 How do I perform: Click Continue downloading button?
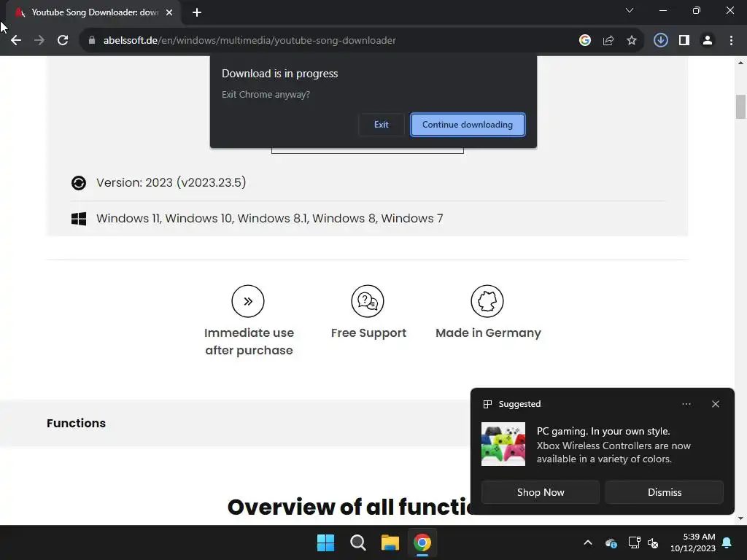click(x=468, y=125)
